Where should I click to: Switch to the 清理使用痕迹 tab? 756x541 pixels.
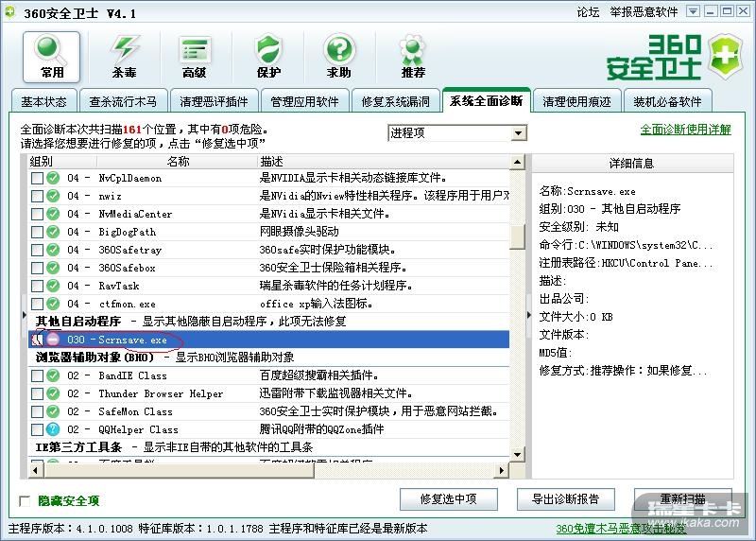pyautogui.click(x=576, y=101)
